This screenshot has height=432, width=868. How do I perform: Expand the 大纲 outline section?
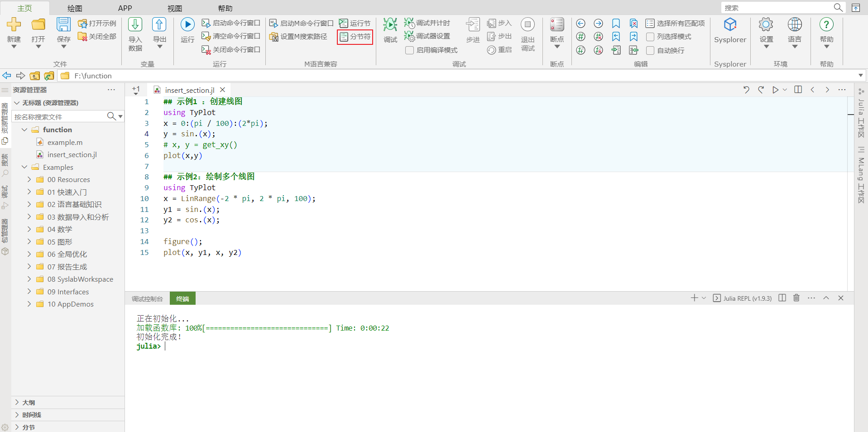[x=17, y=403]
